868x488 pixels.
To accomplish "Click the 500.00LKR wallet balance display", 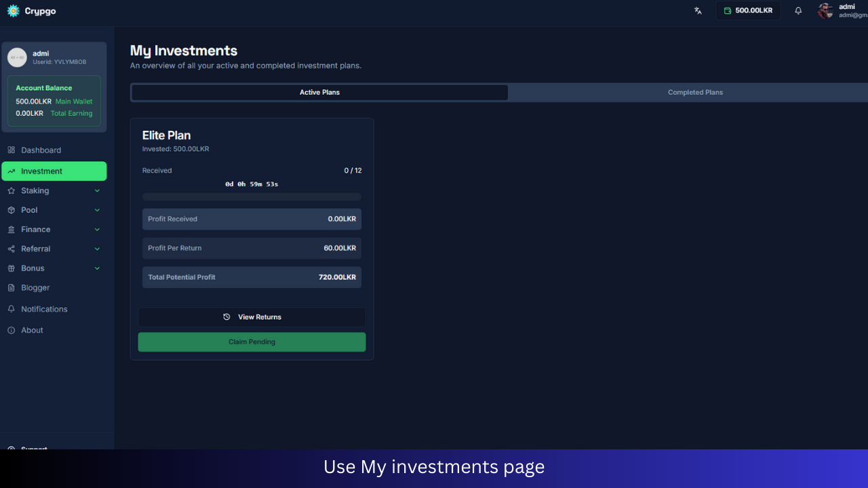I will point(748,10).
